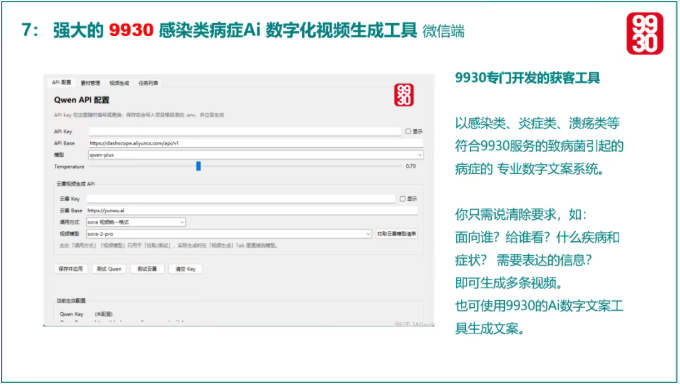Screen dimensions: 680x385
Task: Click the 9930 logo inside the app window
Action: pyautogui.click(x=403, y=95)
